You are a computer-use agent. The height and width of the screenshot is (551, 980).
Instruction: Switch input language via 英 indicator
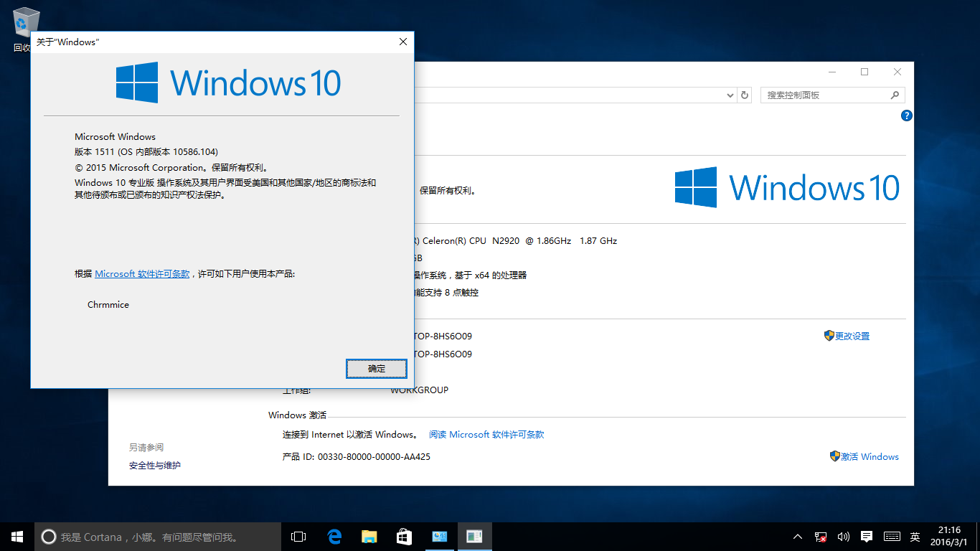click(915, 537)
